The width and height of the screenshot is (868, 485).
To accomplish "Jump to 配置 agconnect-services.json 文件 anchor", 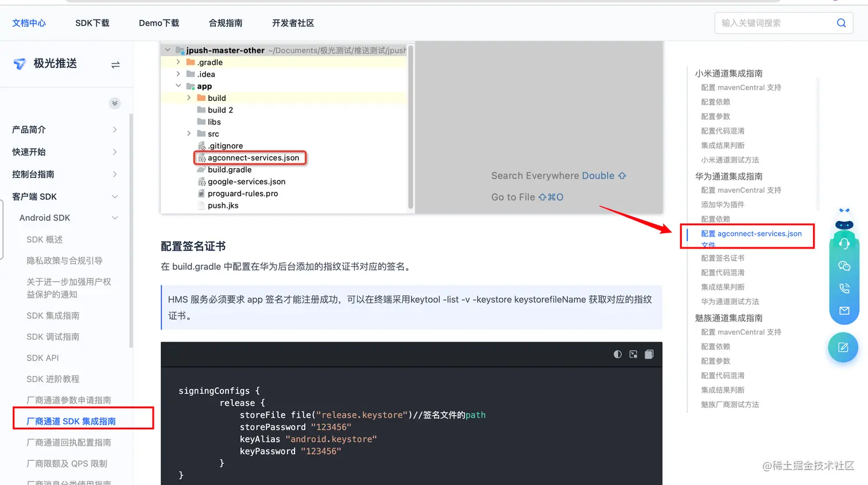I will click(751, 239).
